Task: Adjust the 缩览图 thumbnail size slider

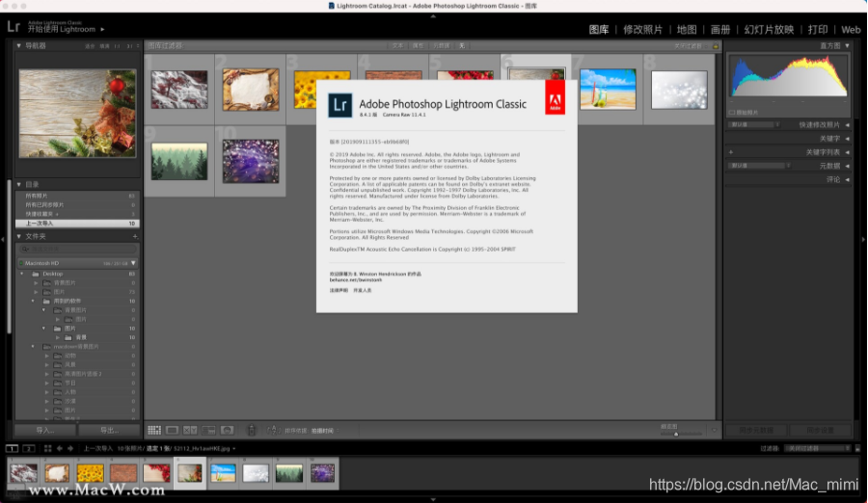Action: click(676, 435)
